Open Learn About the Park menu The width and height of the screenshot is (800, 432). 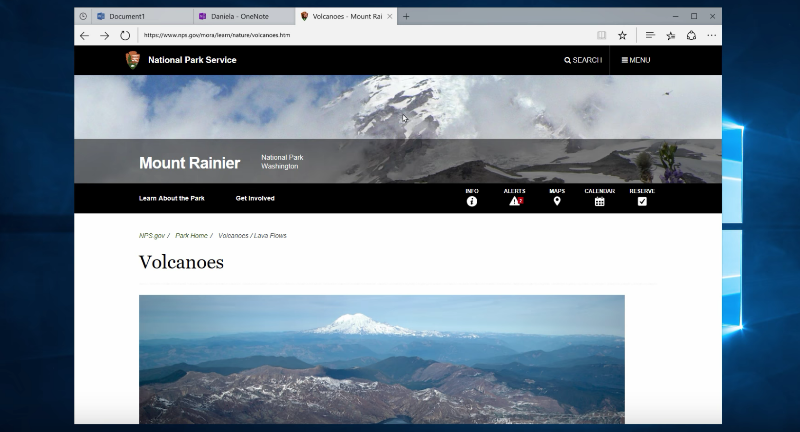[171, 198]
